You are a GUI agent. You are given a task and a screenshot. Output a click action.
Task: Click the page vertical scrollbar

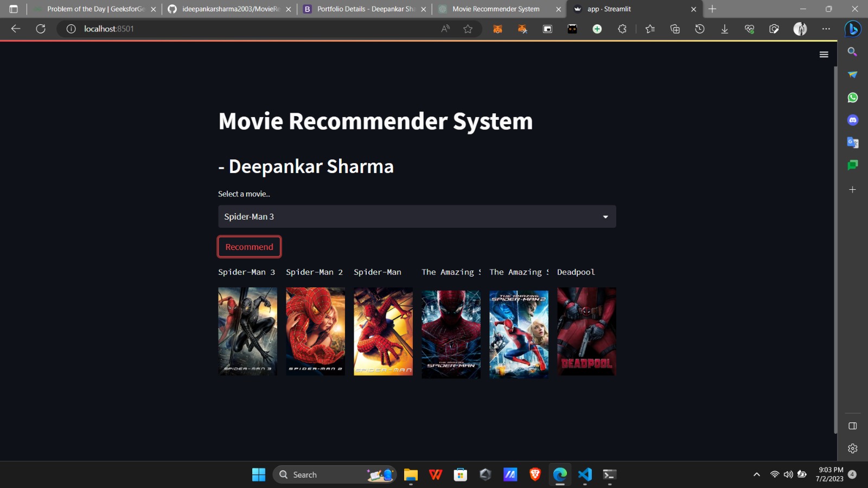tap(835, 249)
